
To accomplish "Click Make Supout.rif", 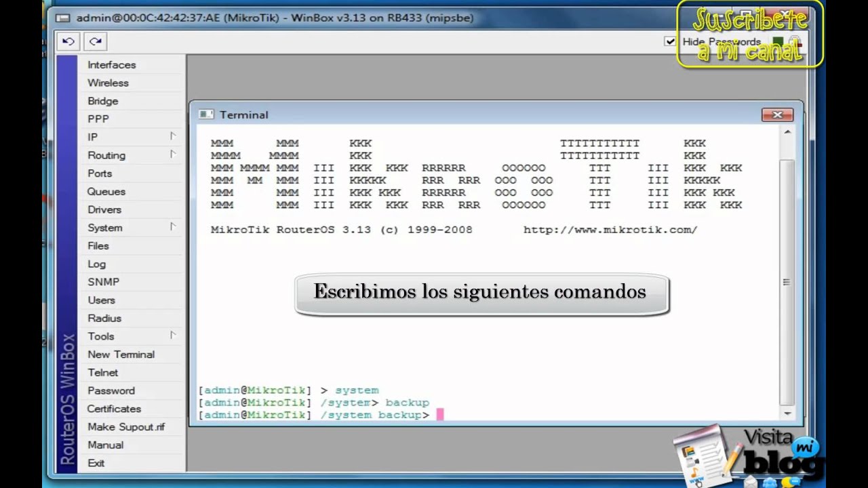I will [126, 427].
